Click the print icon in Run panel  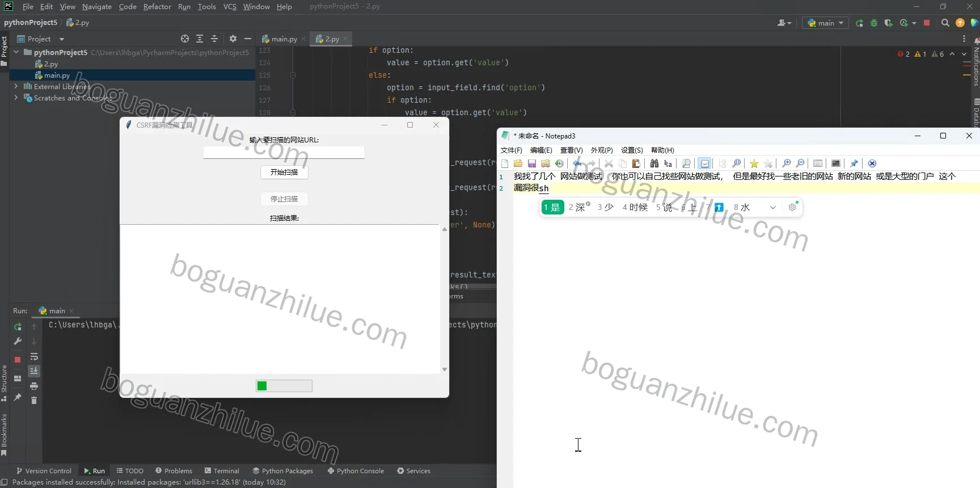(x=34, y=386)
